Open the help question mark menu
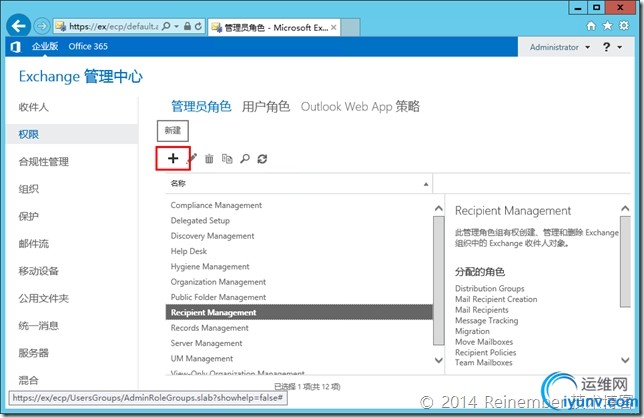This screenshot has height=418, width=644. pos(612,47)
